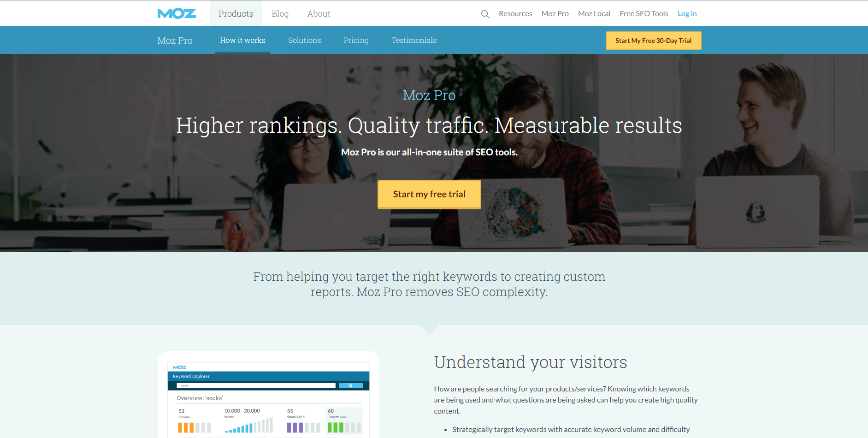Select the Solutions tab

(x=305, y=41)
